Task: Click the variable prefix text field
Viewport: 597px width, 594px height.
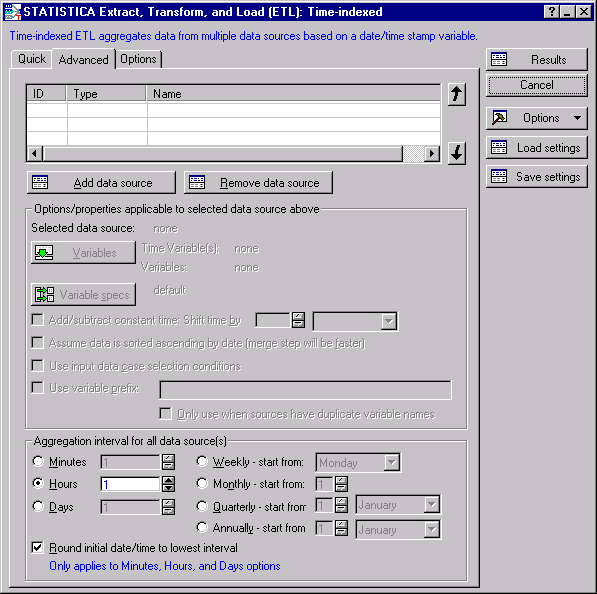Action: (305, 390)
